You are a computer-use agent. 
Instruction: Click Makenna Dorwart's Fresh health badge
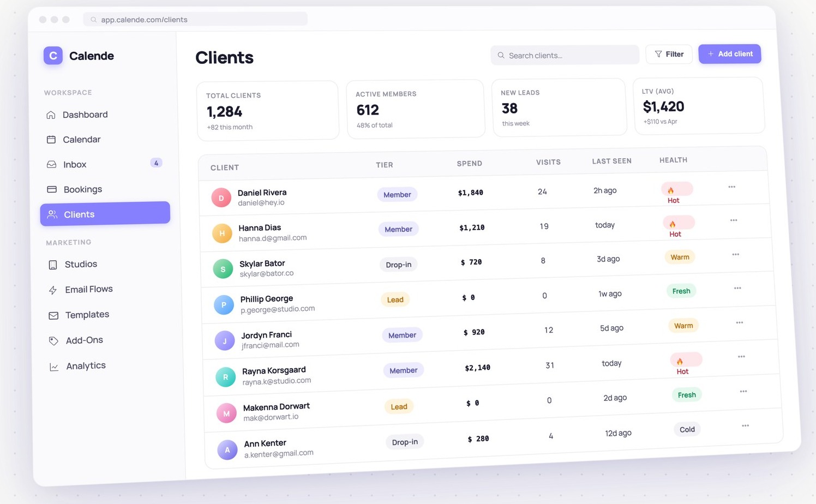click(687, 395)
